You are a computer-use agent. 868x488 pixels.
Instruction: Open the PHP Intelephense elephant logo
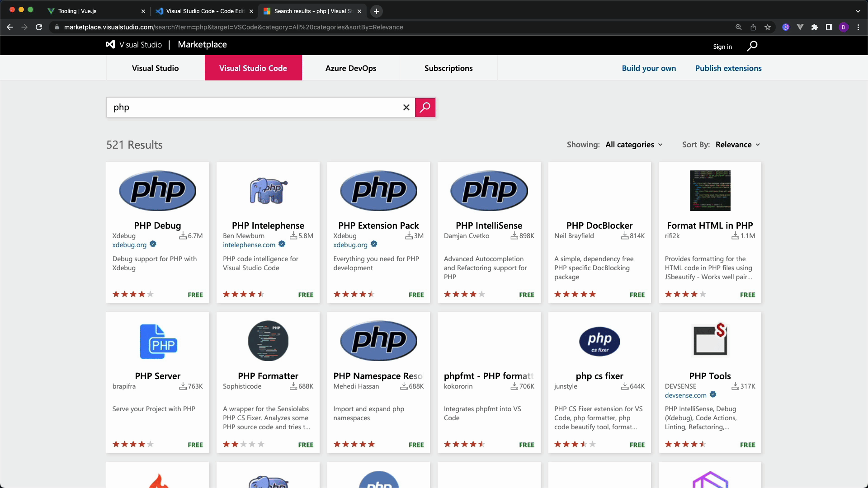pyautogui.click(x=268, y=191)
